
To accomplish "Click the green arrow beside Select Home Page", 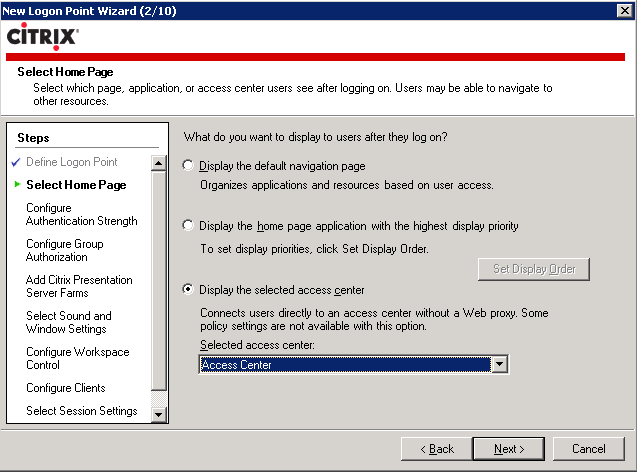I will pos(17,184).
